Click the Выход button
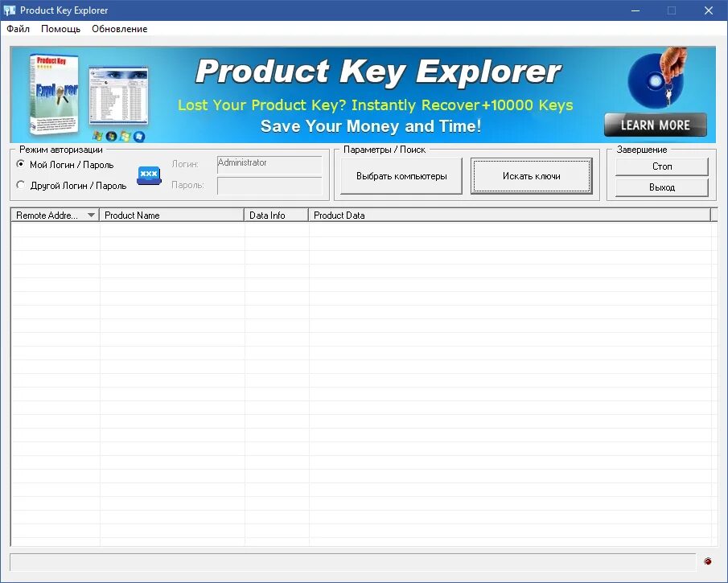The height and width of the screenshot is (583, 728). (x=661, y=187)
